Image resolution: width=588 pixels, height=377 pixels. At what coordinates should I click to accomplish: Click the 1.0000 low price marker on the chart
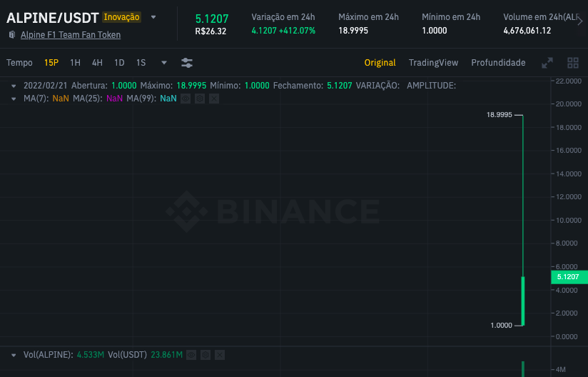502,325
